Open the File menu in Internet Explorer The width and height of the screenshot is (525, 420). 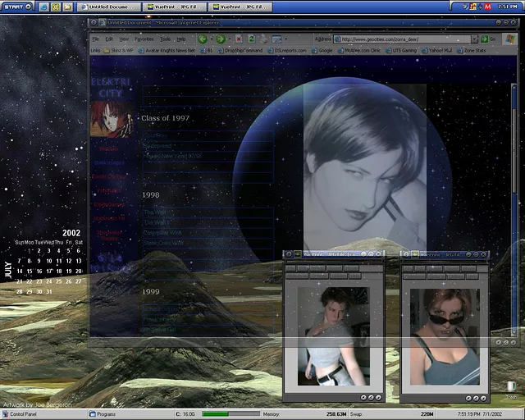tap(96, 39)
